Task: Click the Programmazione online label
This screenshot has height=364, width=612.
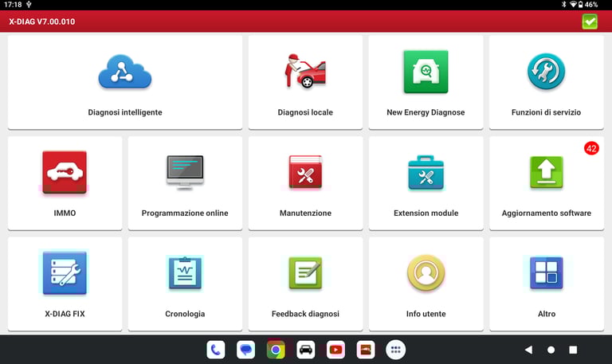Action: (185, 213)
